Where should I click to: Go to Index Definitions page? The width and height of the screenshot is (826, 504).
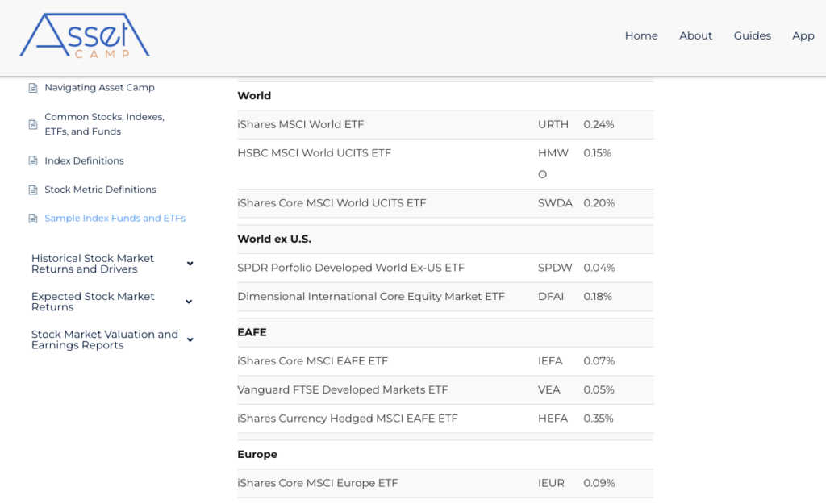[84, 160]
